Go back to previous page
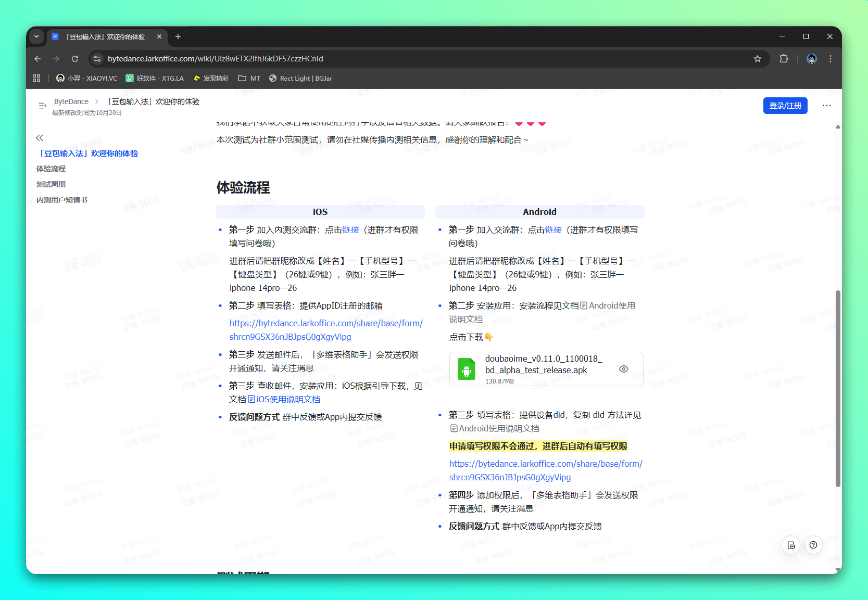 coord(37,59)
